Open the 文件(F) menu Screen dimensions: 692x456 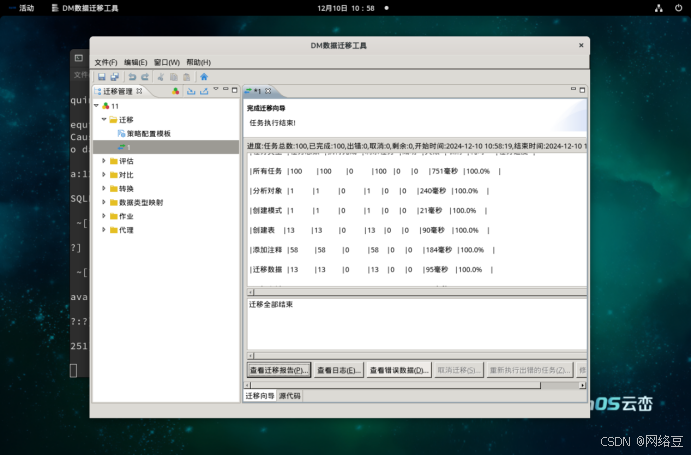point(105,62)
